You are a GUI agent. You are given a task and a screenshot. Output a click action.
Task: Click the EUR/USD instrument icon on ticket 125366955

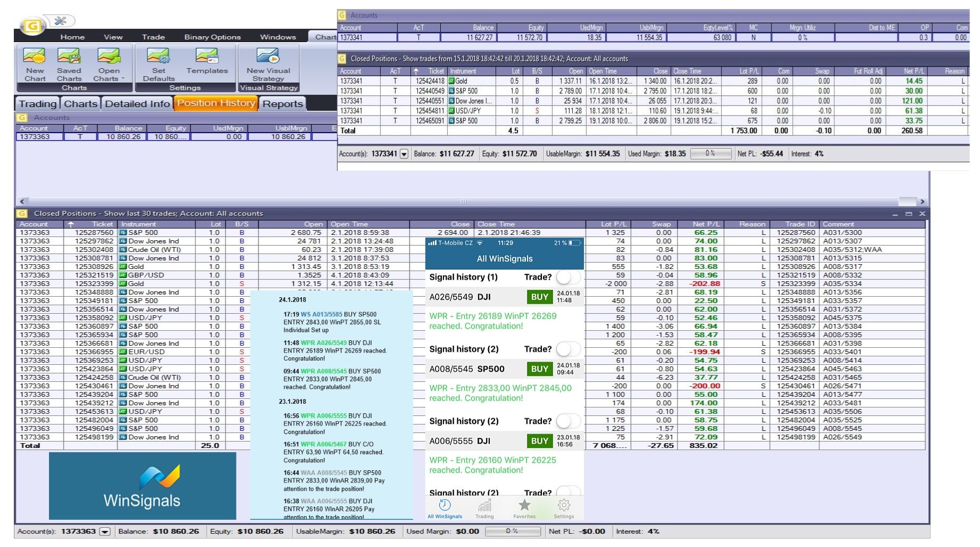tap(123, 352)
